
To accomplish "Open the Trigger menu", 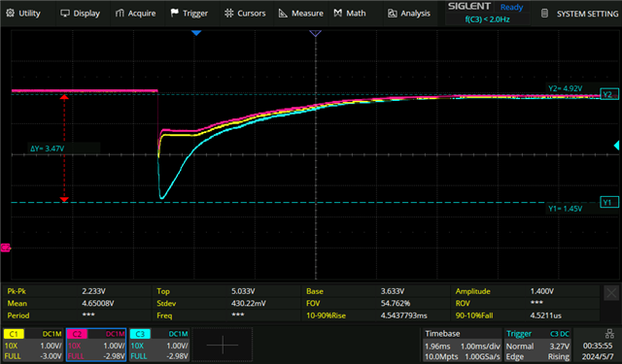I will (189, 14).
